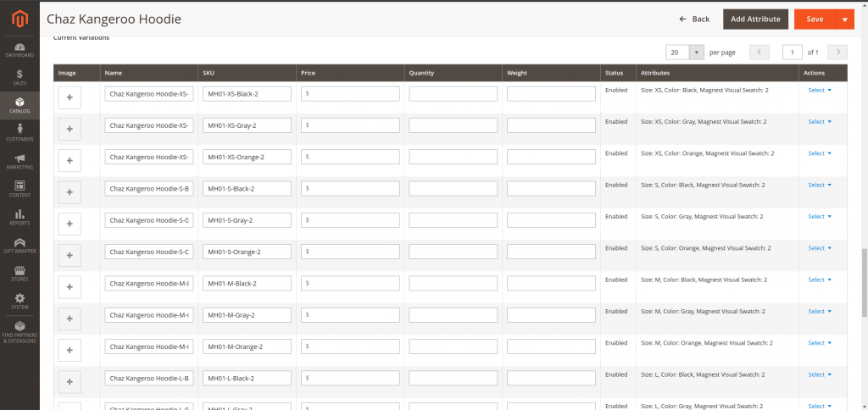The width and height of the screenshot is (868, 410).
Task: Click the Magento logo icon
Action: [19, 18]
